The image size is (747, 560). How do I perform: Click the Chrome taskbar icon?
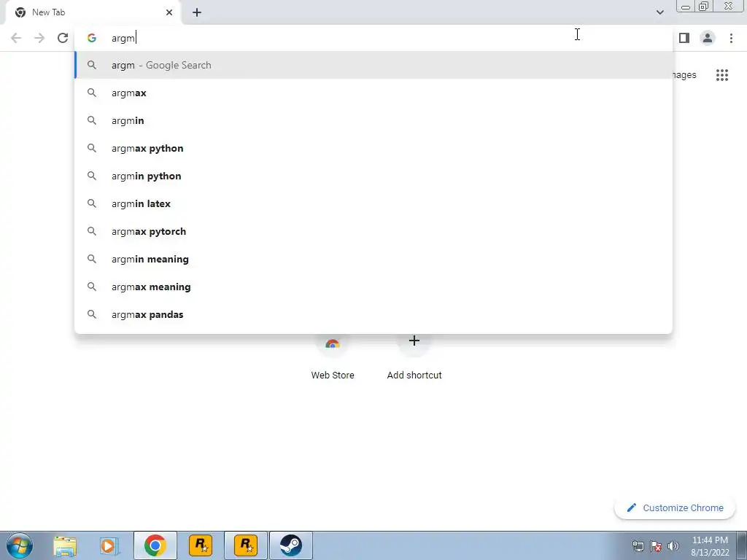[155, 545]
